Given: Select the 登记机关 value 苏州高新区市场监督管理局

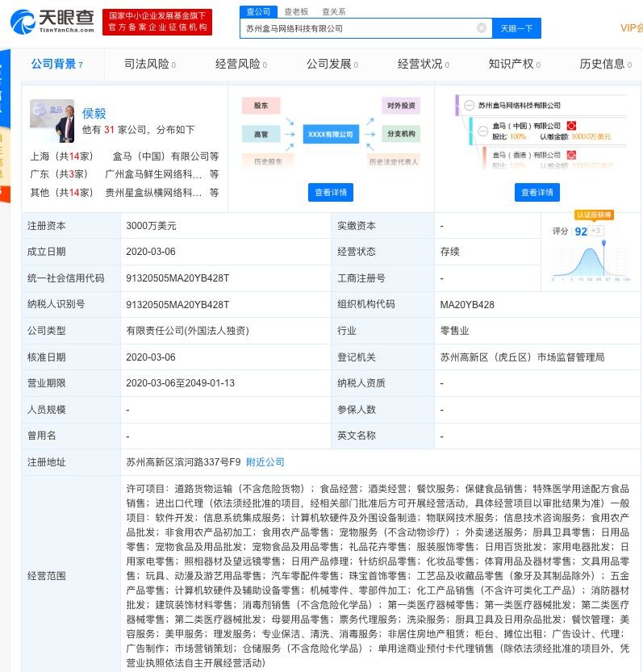Looking at the screenshot, I should pos(522,357).
